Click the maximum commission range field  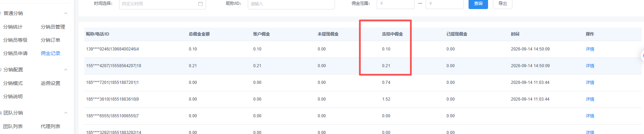[x=445, y=4]
